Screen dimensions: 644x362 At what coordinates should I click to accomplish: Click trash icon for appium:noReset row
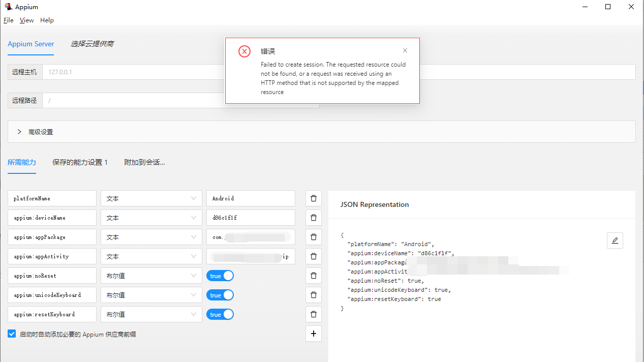click(x=313, y=276)
